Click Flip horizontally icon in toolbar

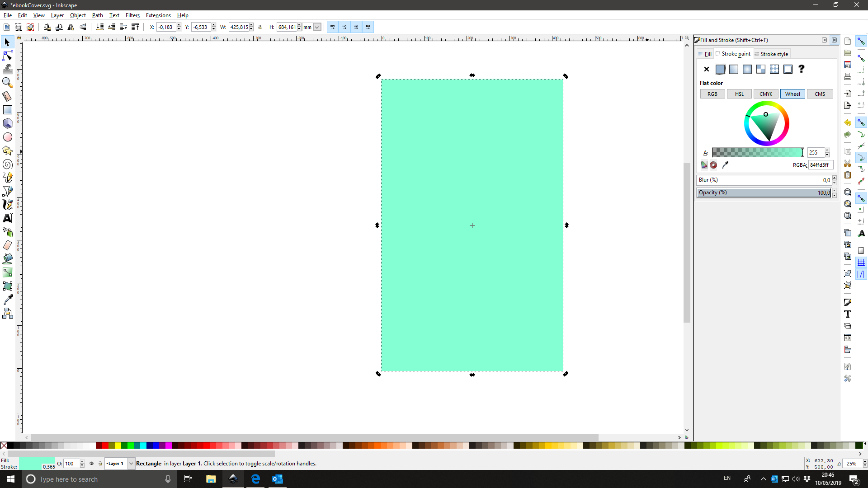[x=71, y=27]
